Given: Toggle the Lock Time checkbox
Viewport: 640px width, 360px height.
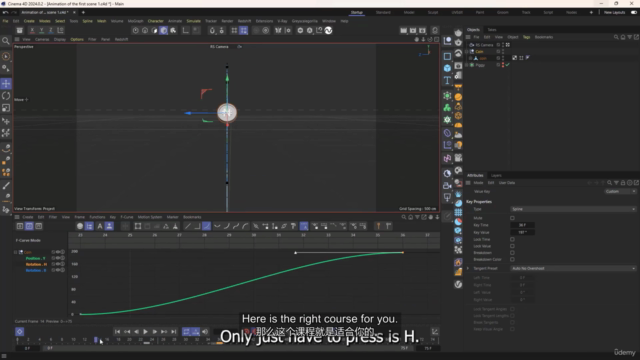Looking at the screenshot, I should click(512, 239).
